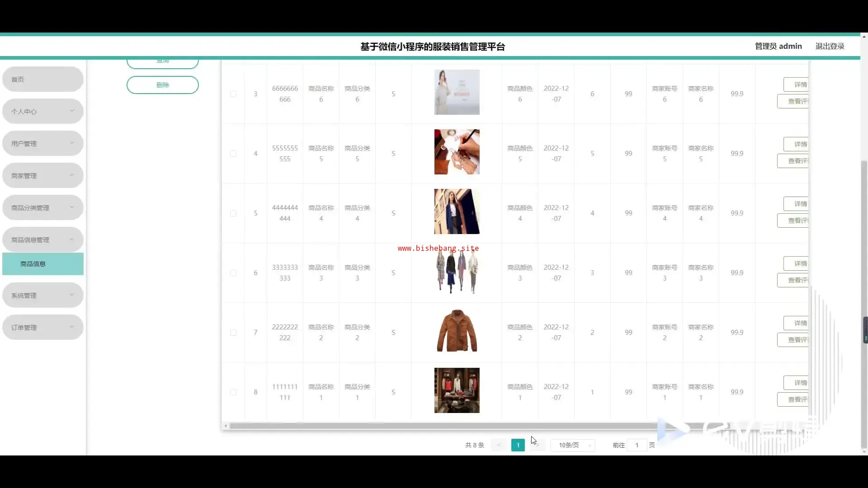Open the 10条/页 page size dropdown
This screenshot has height=488, width=868.
(x=572, y=445)
